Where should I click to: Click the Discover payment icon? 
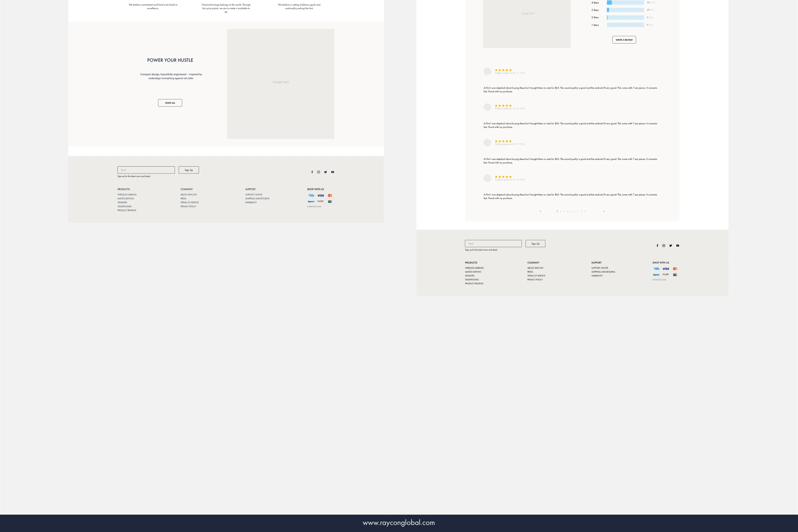[x=320, y=201]
